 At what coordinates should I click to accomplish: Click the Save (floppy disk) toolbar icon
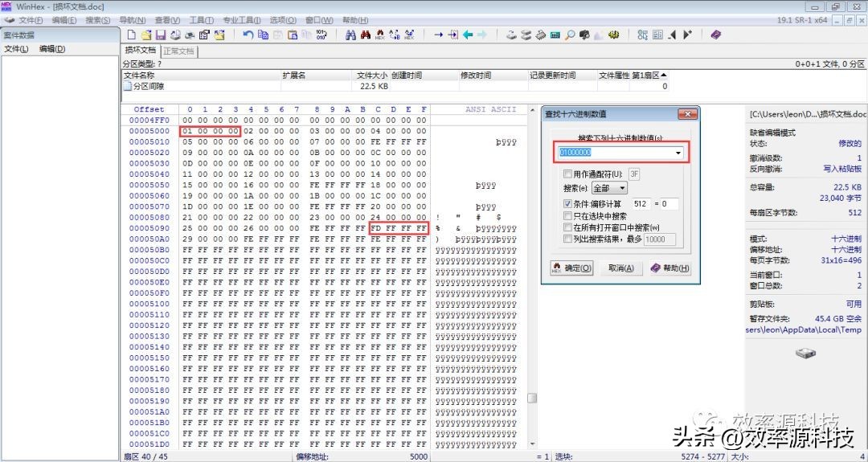tap(160, 35)
